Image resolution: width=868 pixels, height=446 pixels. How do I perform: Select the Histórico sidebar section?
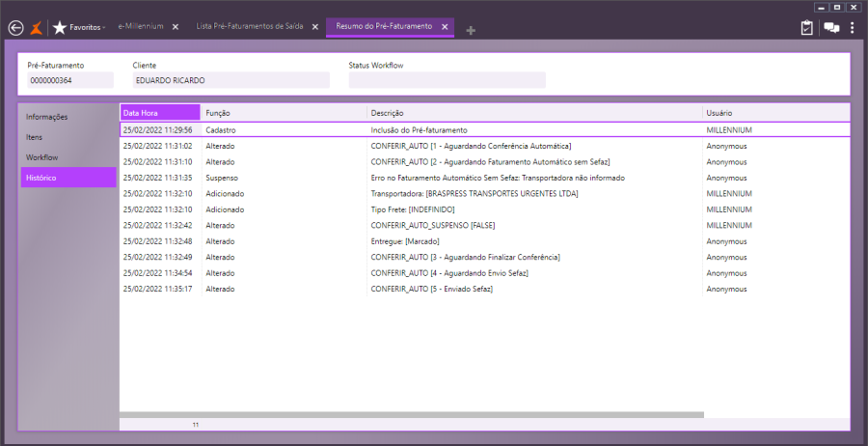(x=68, y=178)
